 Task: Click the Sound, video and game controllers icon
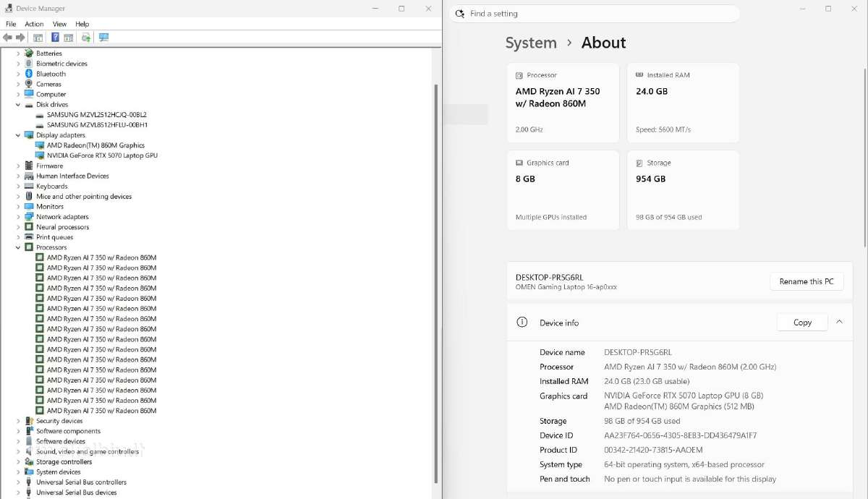[29, 451]
